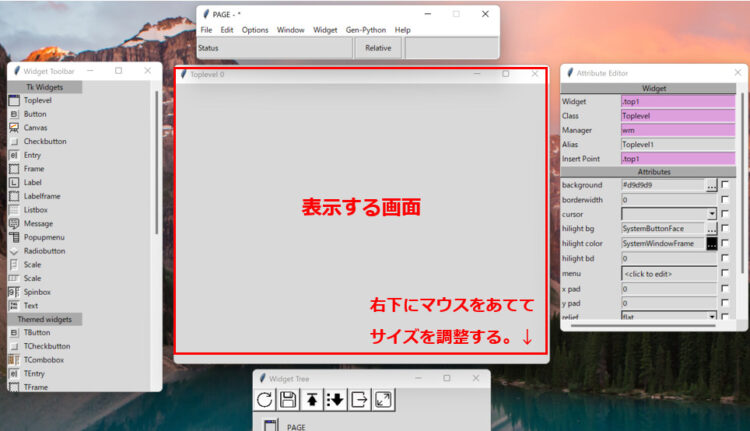Enable the checkbox beside the menu attribute
The height and width of the screenshot is (431, 750).
[725, 273]
